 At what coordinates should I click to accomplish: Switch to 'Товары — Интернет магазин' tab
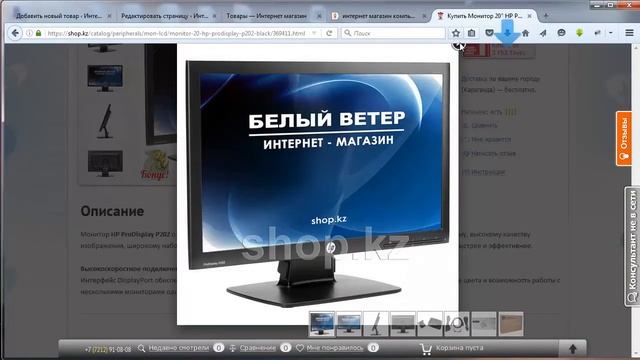[x=267, y=16]
